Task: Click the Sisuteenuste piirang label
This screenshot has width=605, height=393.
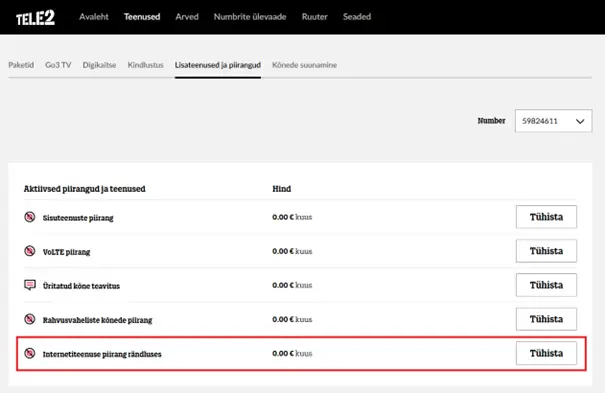Action: pos(78,218)
